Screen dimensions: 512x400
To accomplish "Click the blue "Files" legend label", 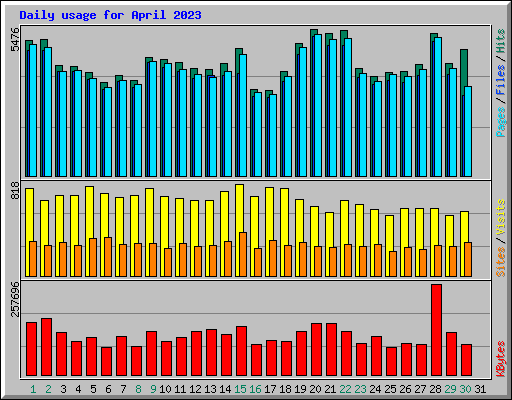I will pyautogui.click(x=501, y=80).
